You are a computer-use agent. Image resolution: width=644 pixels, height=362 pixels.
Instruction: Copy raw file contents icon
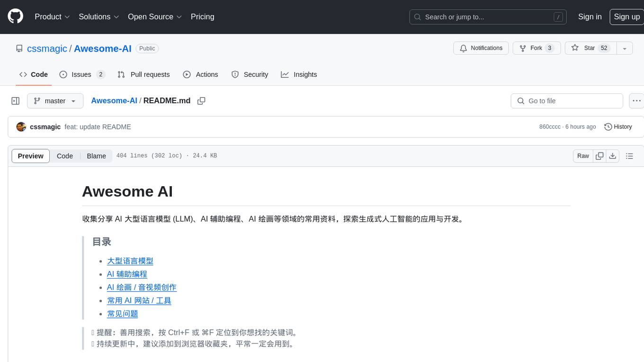pyautogui.click(x=599, y=156)
